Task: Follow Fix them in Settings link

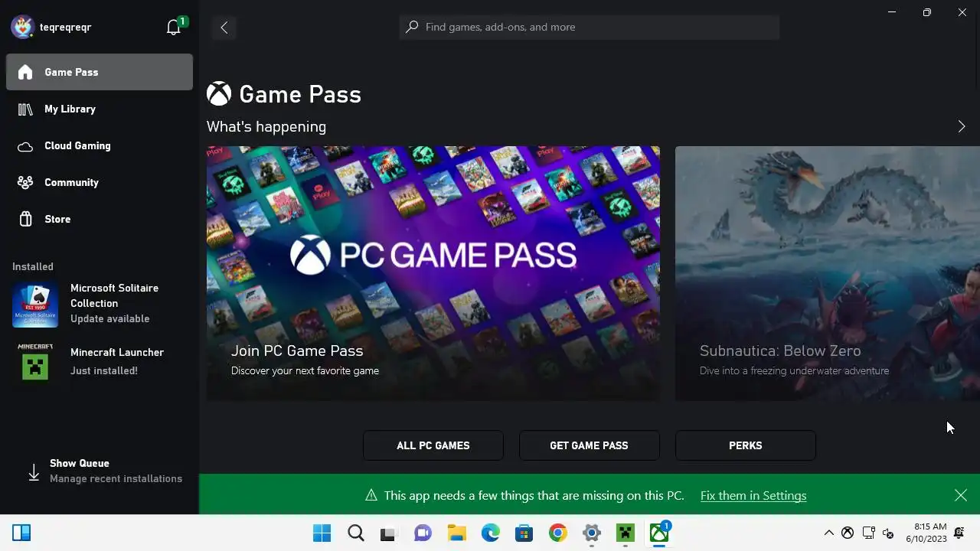Action: (753, 495)
